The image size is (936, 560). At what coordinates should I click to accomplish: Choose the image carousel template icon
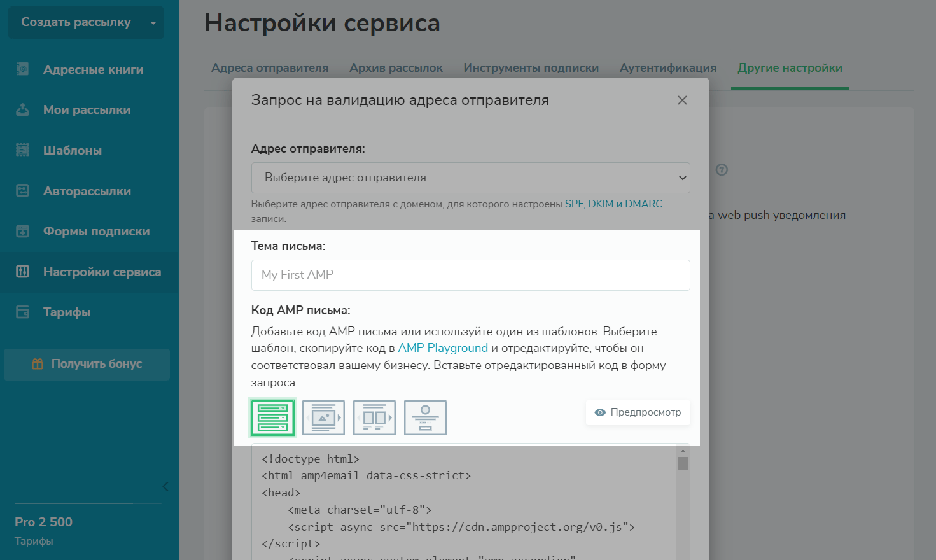(323, 417)
